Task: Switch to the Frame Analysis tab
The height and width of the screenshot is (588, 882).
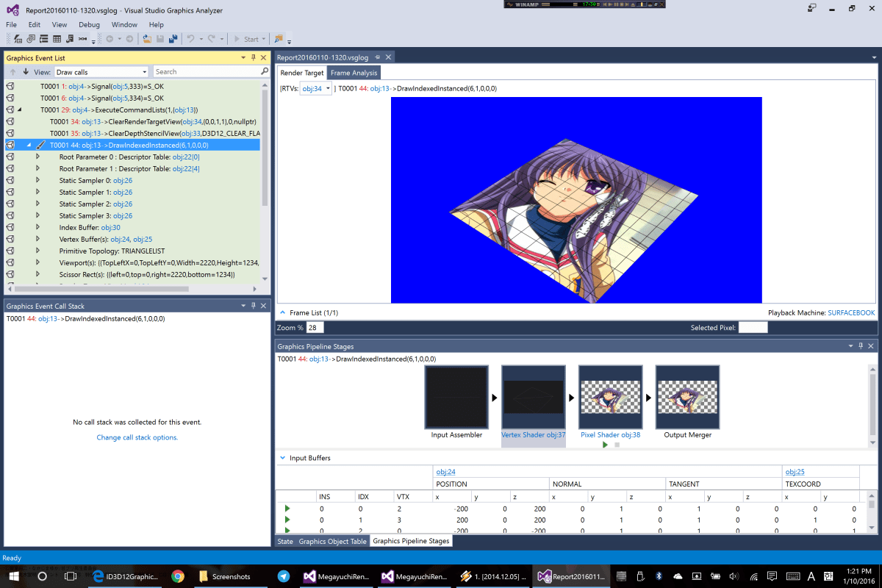Action: click(354, 73)
